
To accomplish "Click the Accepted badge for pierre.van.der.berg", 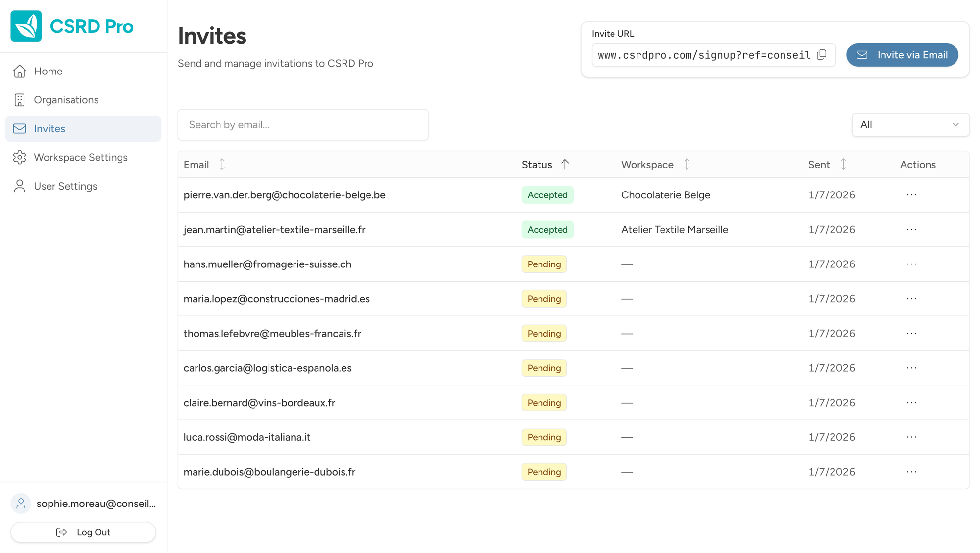I will [x=547, y=194].
